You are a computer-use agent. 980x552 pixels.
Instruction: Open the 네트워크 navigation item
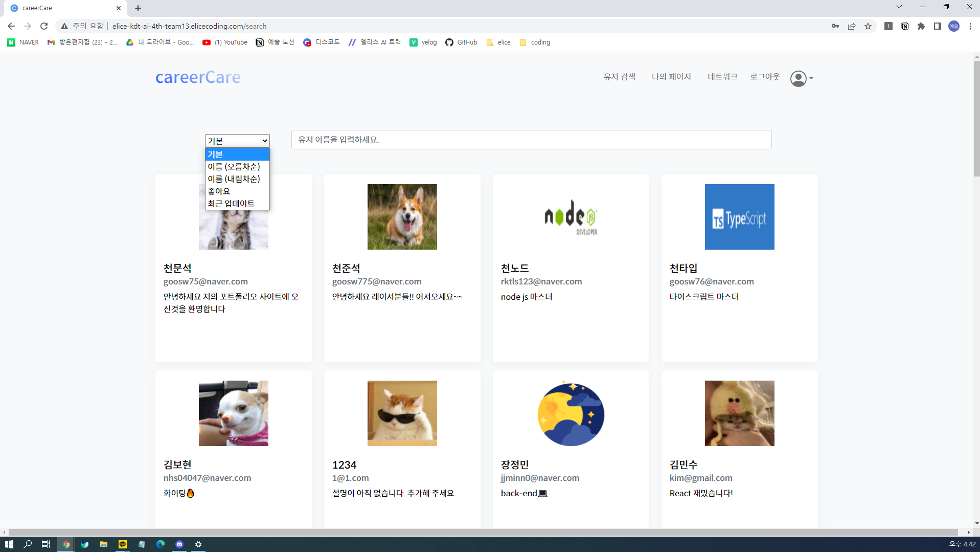pos(722,77)
